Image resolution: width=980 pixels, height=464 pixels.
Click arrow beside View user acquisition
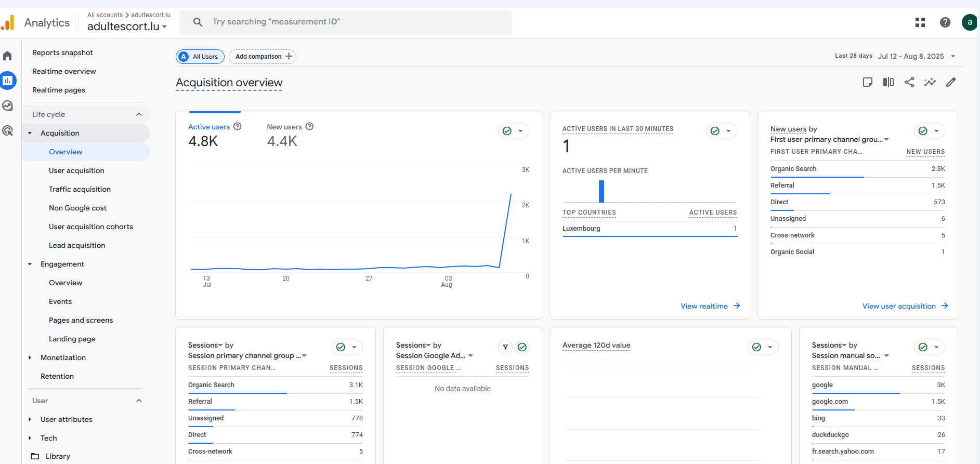coord(945,306)
